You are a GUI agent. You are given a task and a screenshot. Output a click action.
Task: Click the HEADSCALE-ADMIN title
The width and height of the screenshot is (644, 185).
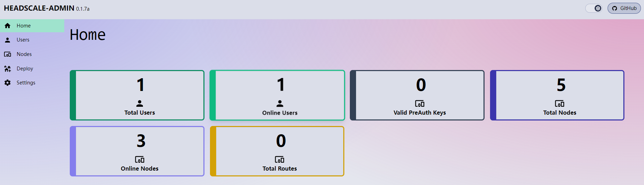tap(39, 8)
